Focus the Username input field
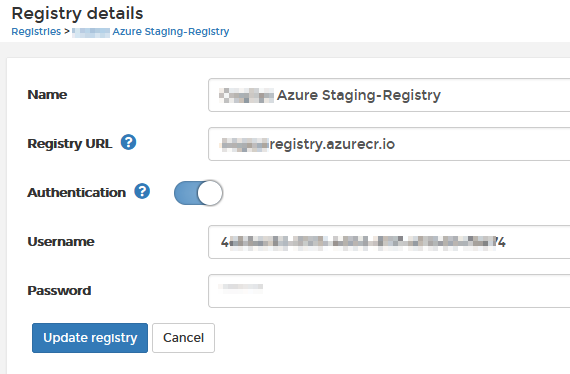Screen dimensions: 570x374 (x=389, y=242)
